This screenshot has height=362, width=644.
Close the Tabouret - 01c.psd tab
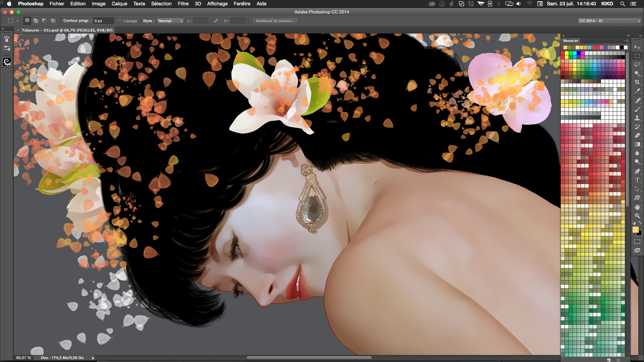[x=18, y=30]
